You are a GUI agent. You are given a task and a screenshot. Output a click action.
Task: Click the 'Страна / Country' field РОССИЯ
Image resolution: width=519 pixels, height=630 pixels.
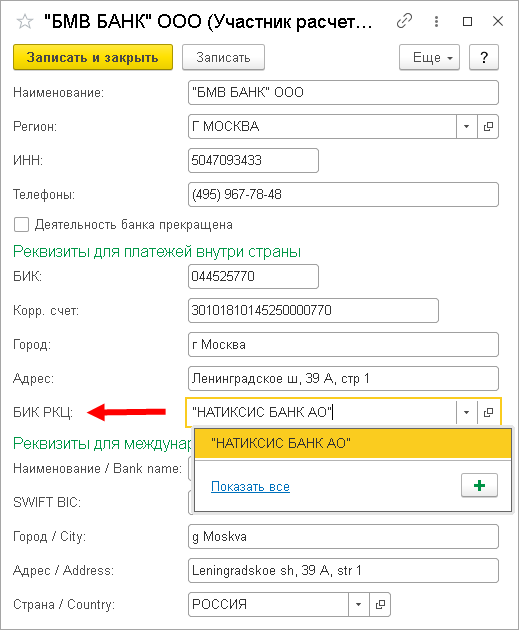pyautogui.click(x=268, y=604)
